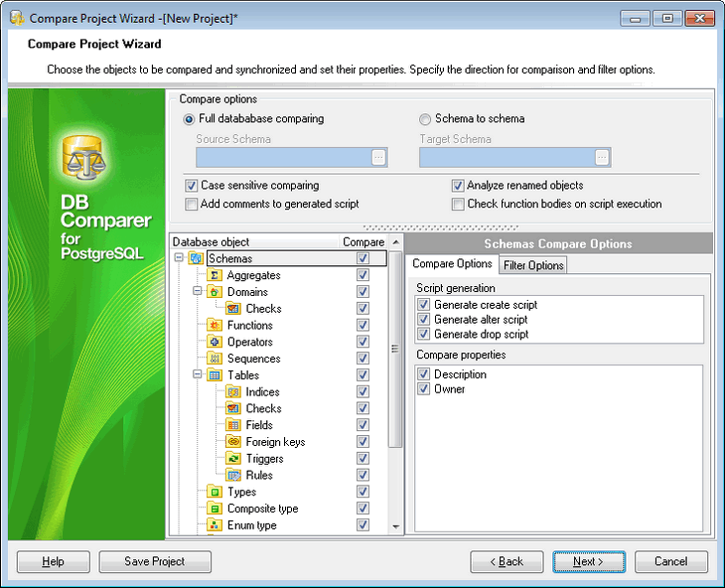Toggle Owner compare property
This screenshot has height=588, width=725.
coord(423,388)
